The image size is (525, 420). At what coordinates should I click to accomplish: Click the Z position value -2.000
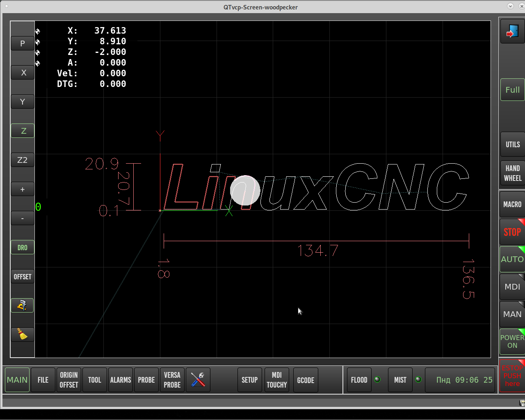[110, 52]
